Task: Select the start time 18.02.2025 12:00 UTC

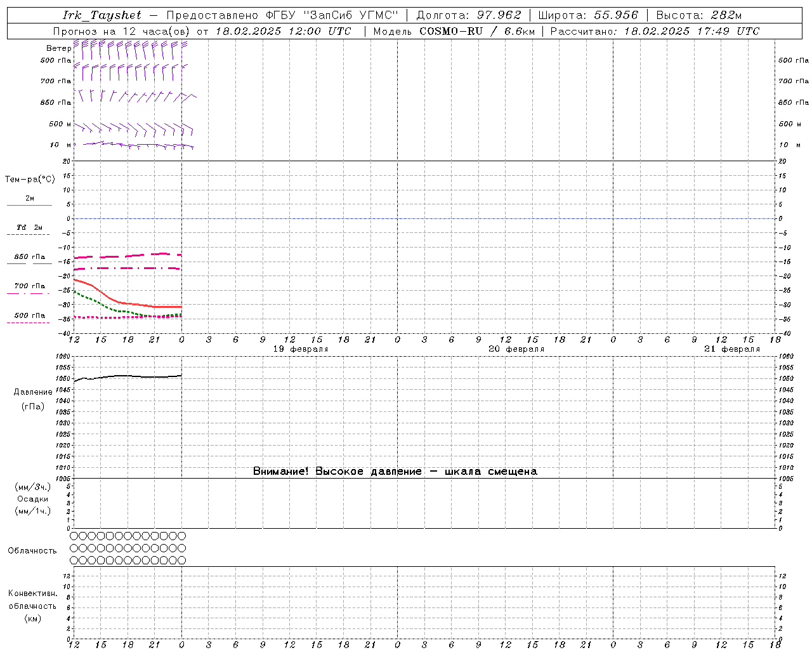Action: (283, 31)
